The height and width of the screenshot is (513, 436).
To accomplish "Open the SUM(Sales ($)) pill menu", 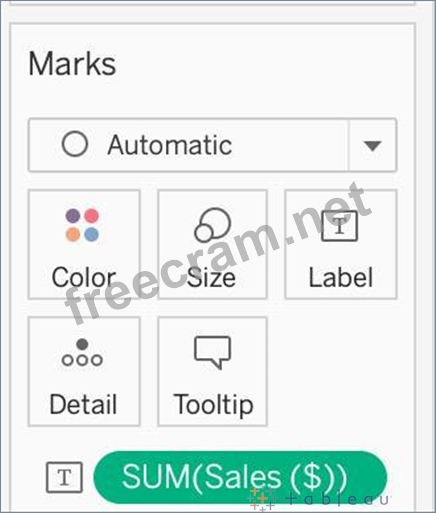I will point(240,477).
